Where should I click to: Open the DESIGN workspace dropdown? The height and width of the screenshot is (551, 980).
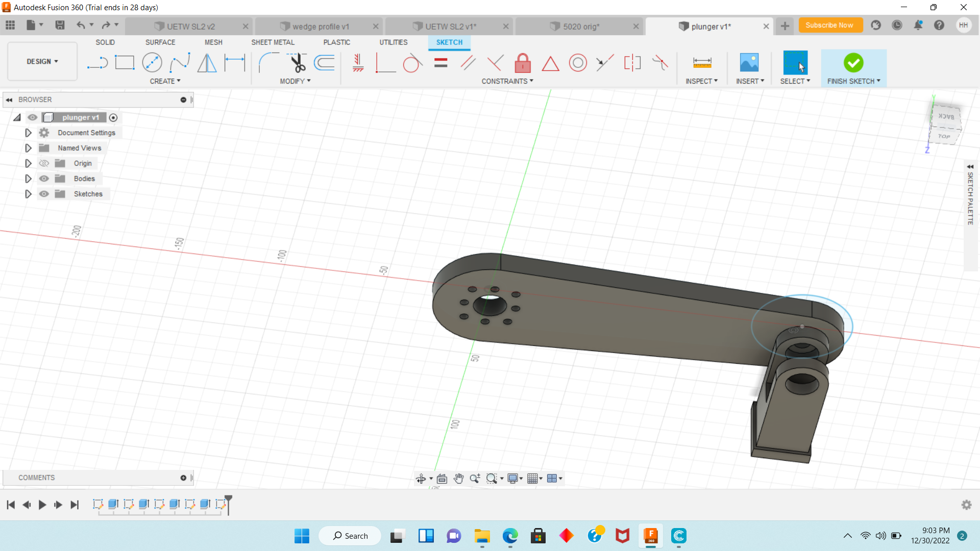coord(42,61)
